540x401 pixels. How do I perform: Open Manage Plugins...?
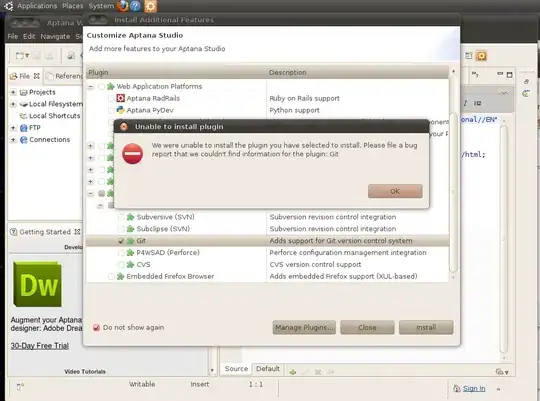[304, 327]
